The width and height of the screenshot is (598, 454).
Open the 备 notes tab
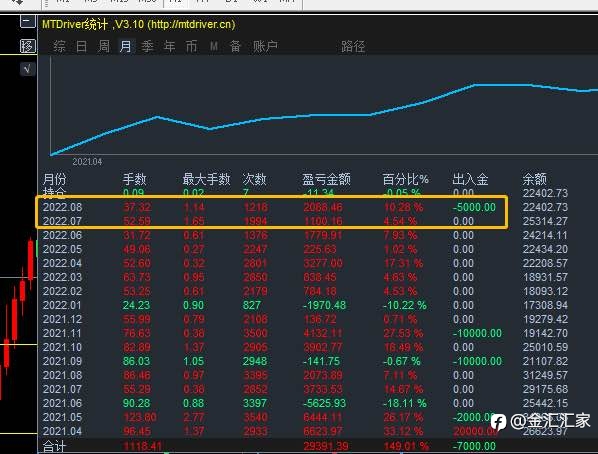pyautogui.click(x=235, y=47)
